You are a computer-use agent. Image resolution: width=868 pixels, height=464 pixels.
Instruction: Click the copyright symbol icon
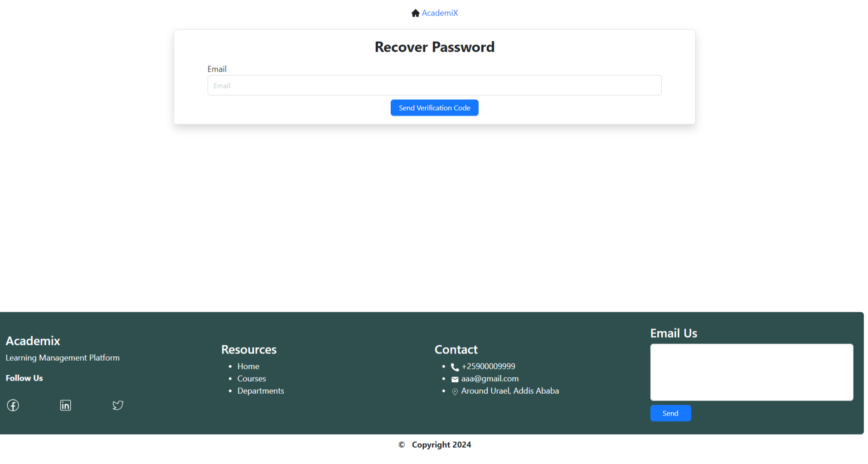(402, 445)
